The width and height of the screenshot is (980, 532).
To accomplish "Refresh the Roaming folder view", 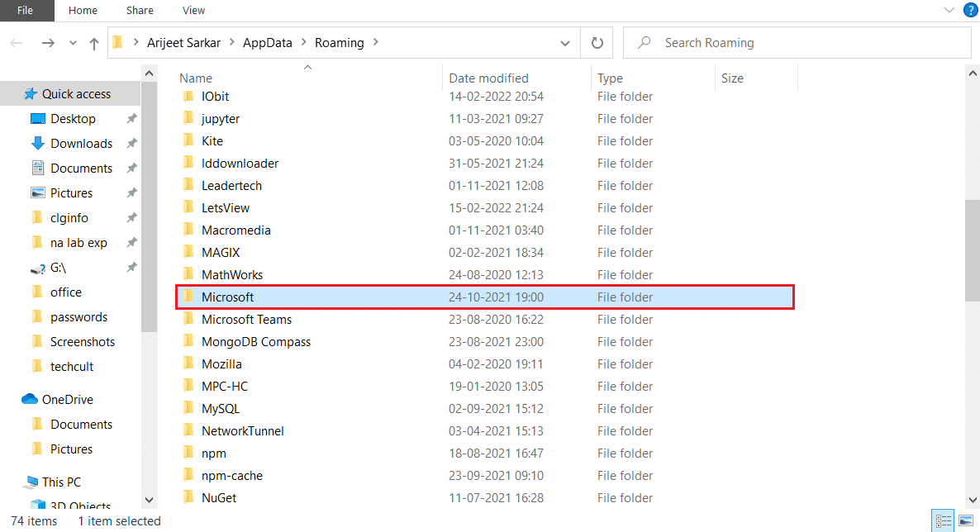I will coord(597,42).
